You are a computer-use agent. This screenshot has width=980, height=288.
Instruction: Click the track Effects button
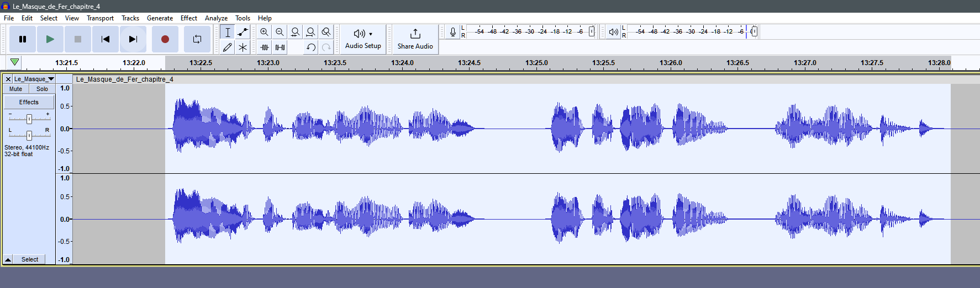pos(29,102)
